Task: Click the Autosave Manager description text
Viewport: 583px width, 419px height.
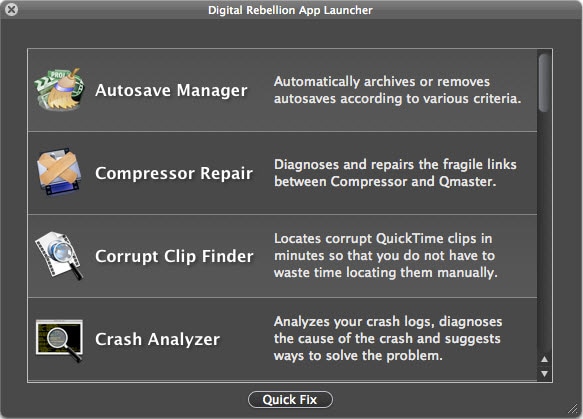Action: tap(397, 90)
